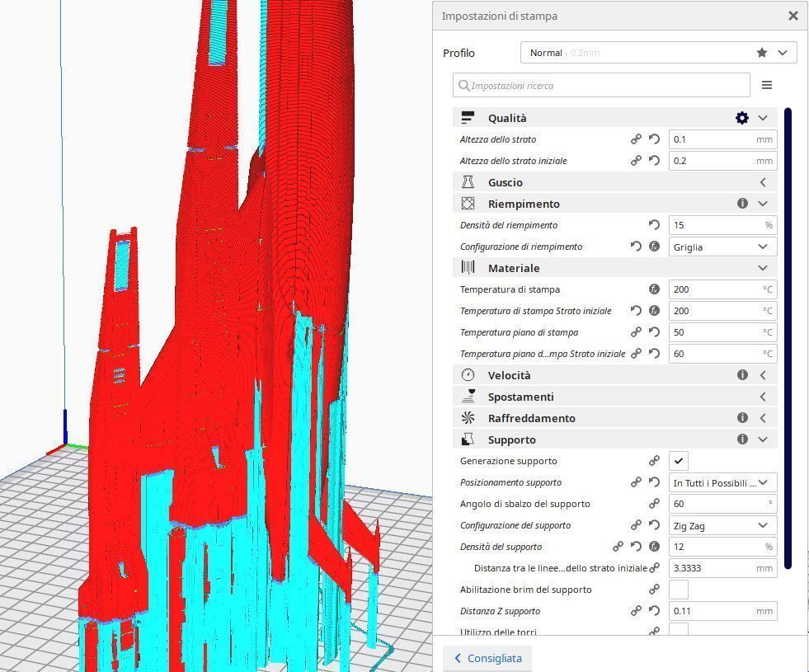Expand the Spostamenti section

tap(763, 397)
